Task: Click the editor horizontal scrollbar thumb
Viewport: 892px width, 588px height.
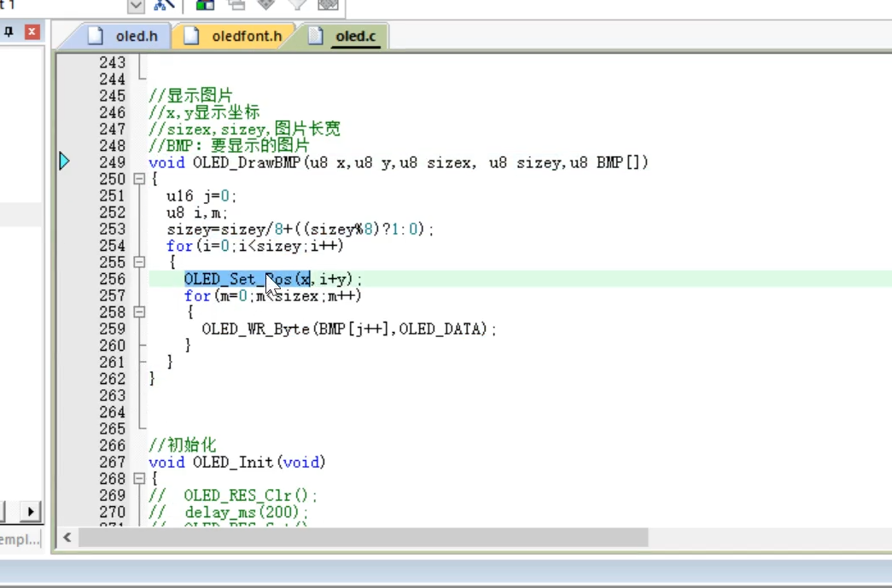Action: pyautogui.click(x=363, y=538)
